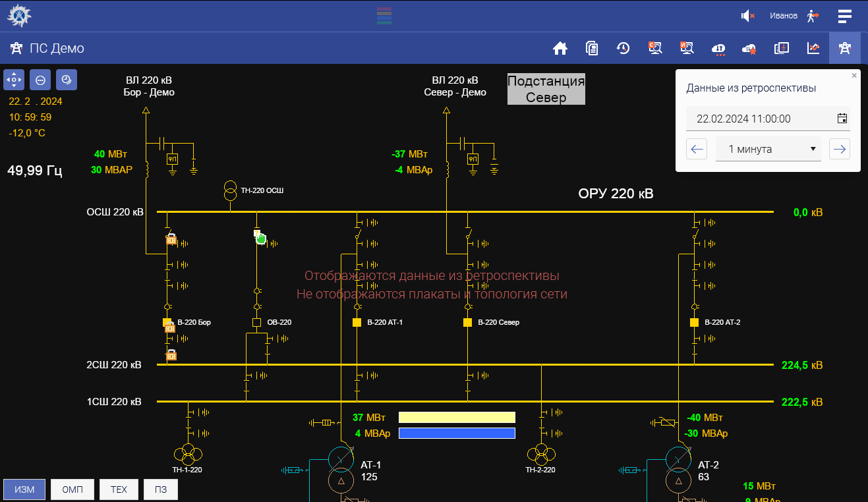Open the substation tower scheme icon
Screen dimensions: 868x502
tap(844, 48)
